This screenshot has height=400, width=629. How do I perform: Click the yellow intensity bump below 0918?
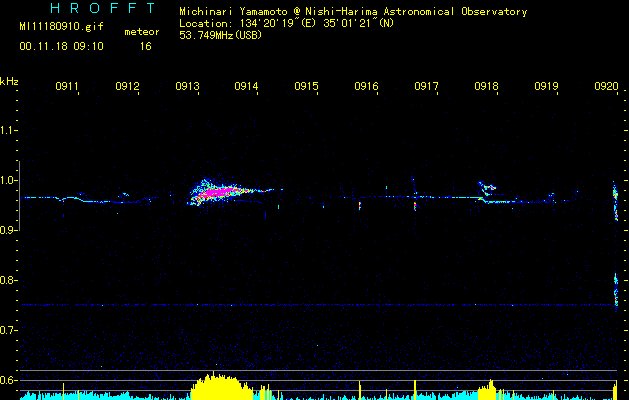(x=487, y=390)
